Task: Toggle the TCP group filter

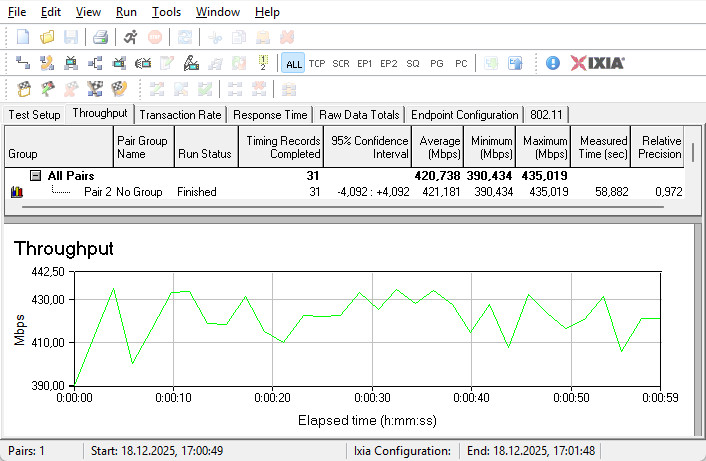Action: coord(317,63)
